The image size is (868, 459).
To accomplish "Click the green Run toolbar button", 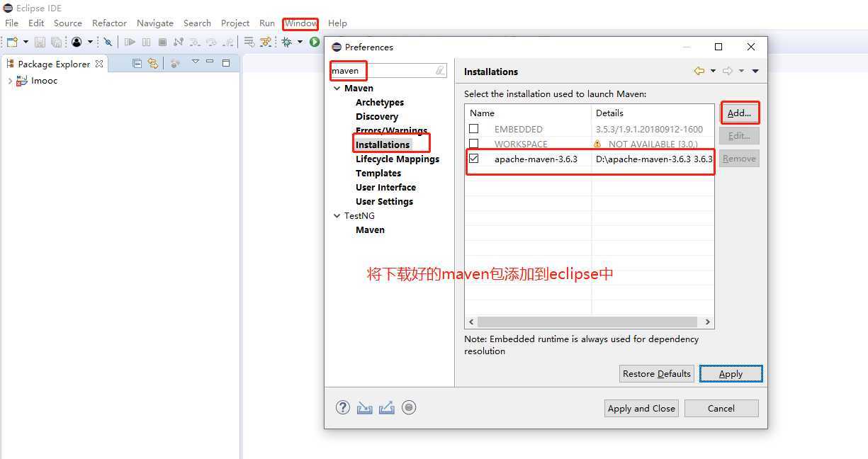I will pyautogui.click(x=314, y=42).
